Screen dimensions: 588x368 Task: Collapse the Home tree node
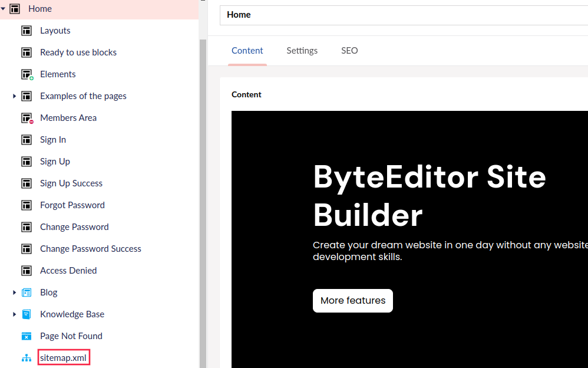point(4,9)
